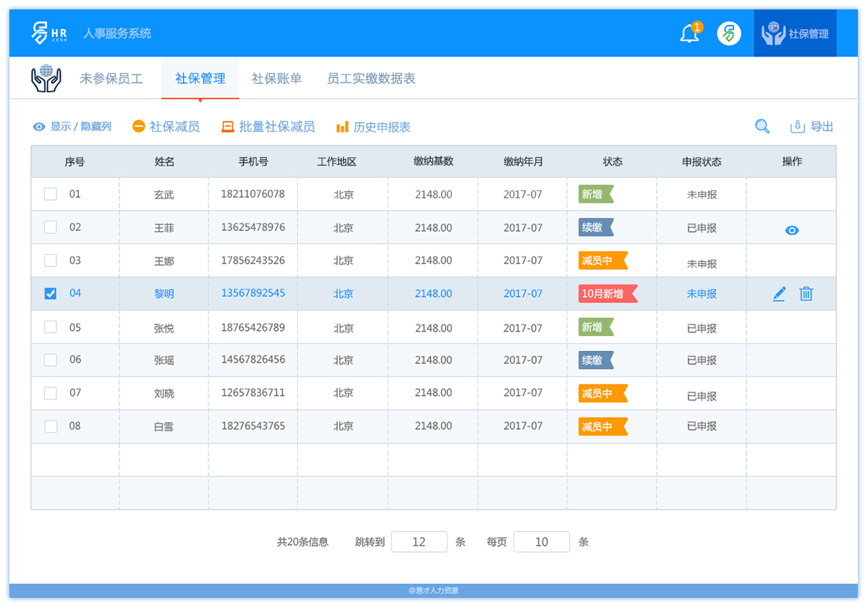Click phone number 18211076078
This screenshot has width=868, height=608.
[253, 194]
